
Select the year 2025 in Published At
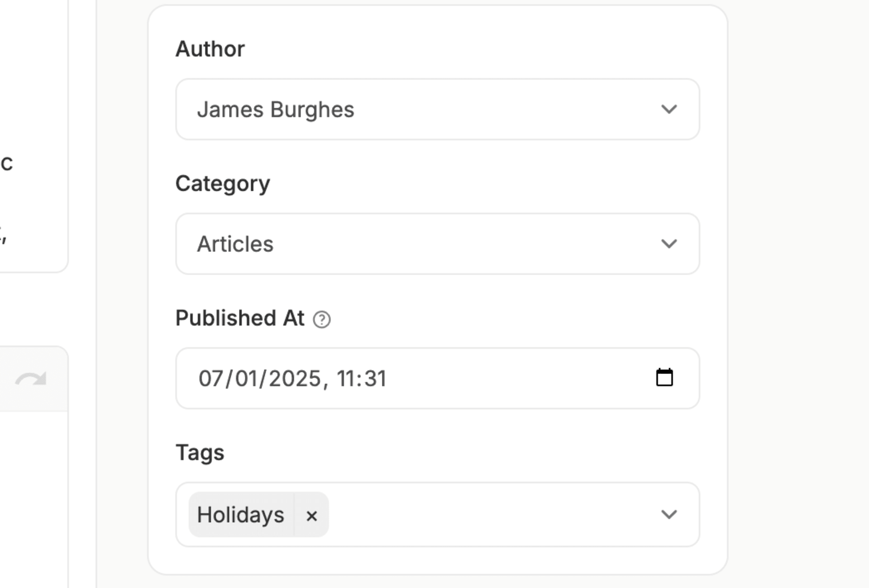click(295, 378)
